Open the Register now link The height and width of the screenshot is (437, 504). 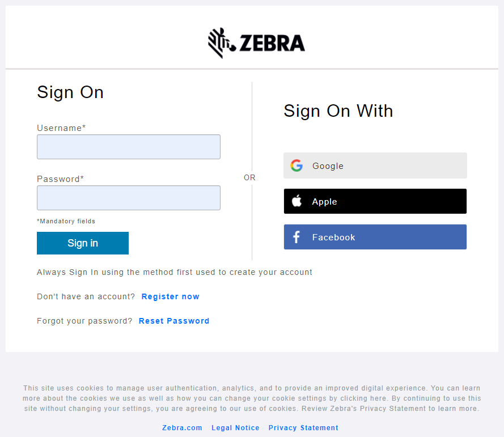pyautogui.click(x=170, y=296)
